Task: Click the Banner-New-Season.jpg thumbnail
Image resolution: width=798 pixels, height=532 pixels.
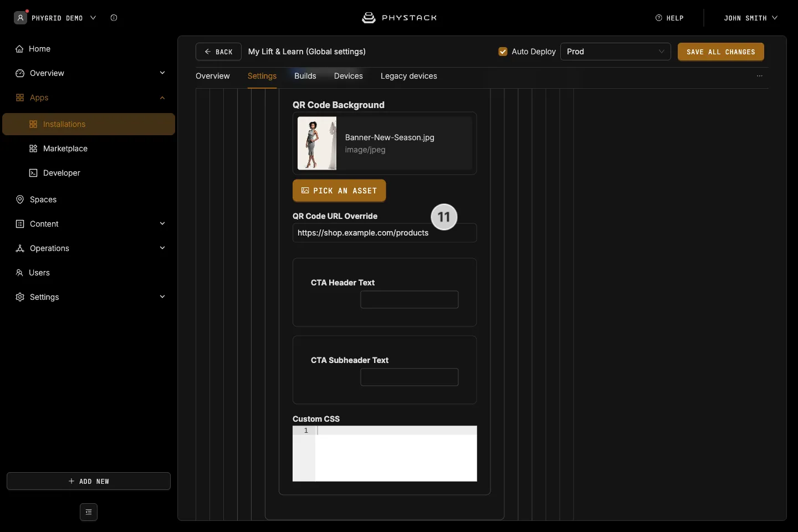Action: (x=317, y=143)
